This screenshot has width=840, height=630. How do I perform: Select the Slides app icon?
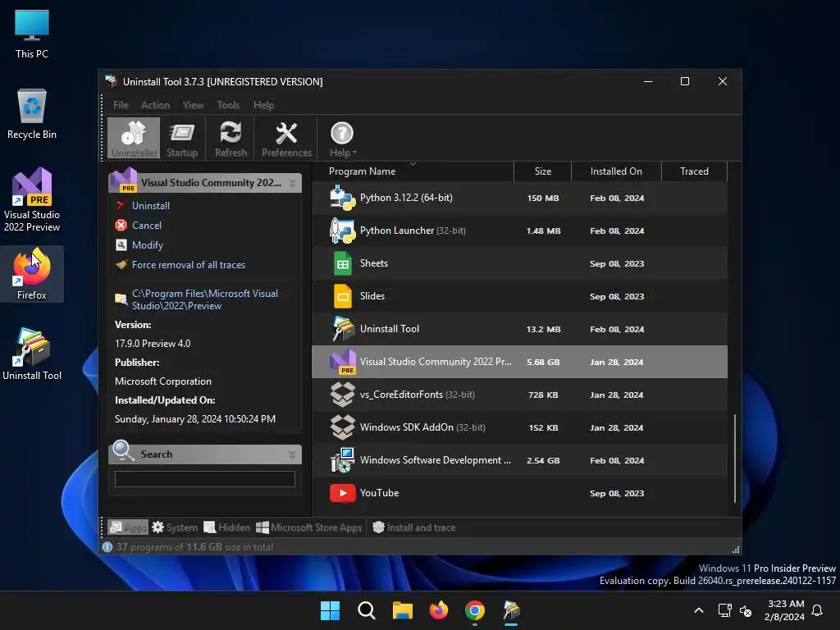click(x=342, y=296)
